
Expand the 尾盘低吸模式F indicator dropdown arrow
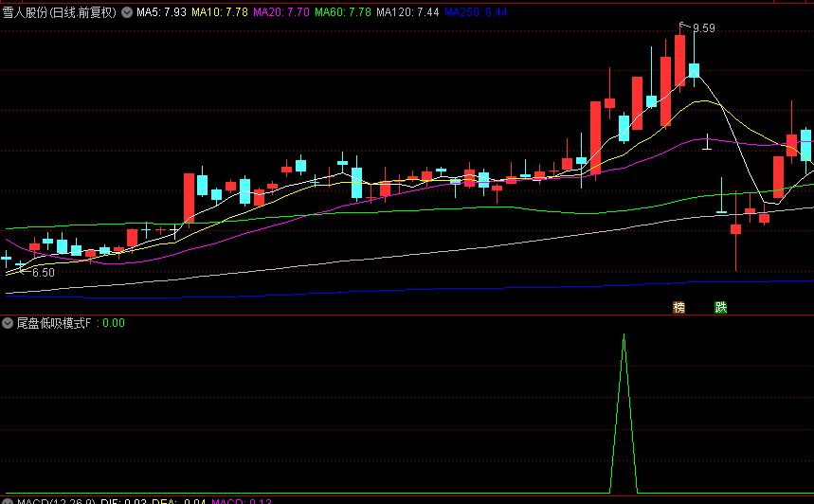(x=8, y=323)
